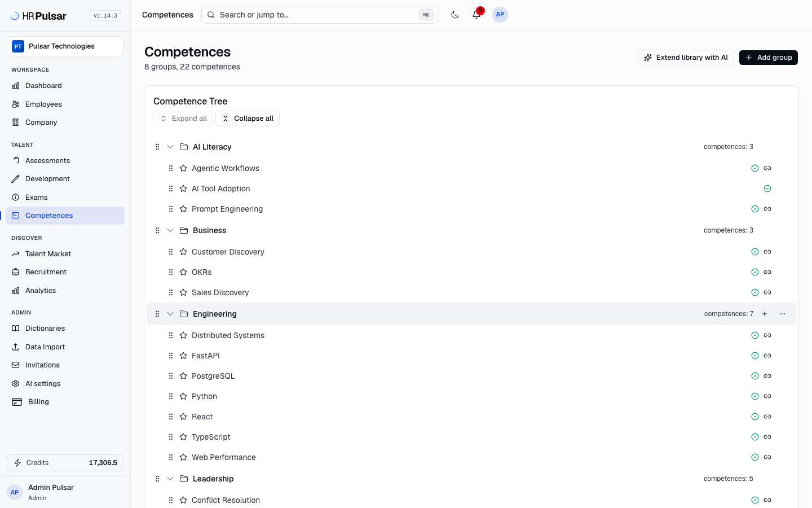Click the green check icon for AI Tool Adoption
The height and width of the screenshot is (508, 812).
point(767,189)
